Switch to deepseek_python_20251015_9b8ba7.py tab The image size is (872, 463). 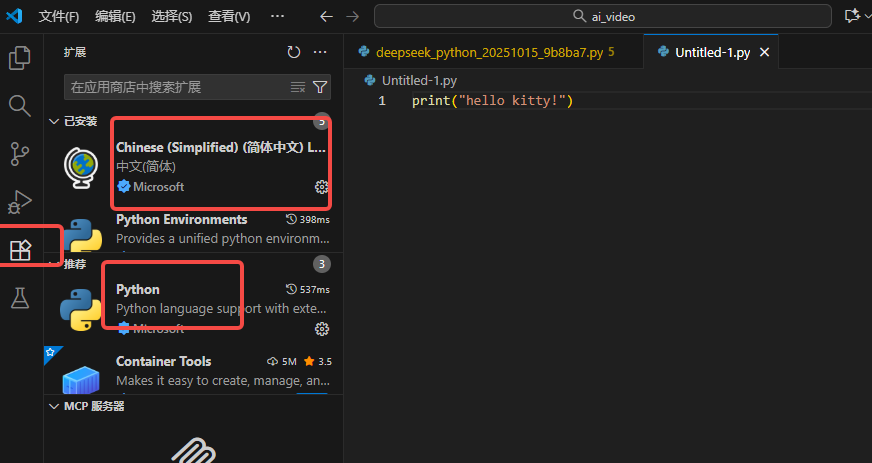click(488, 52)
